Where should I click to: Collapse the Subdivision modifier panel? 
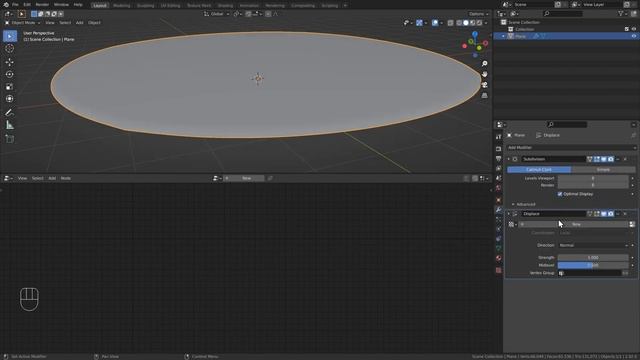pyautogui.click(x=509, y=159)
